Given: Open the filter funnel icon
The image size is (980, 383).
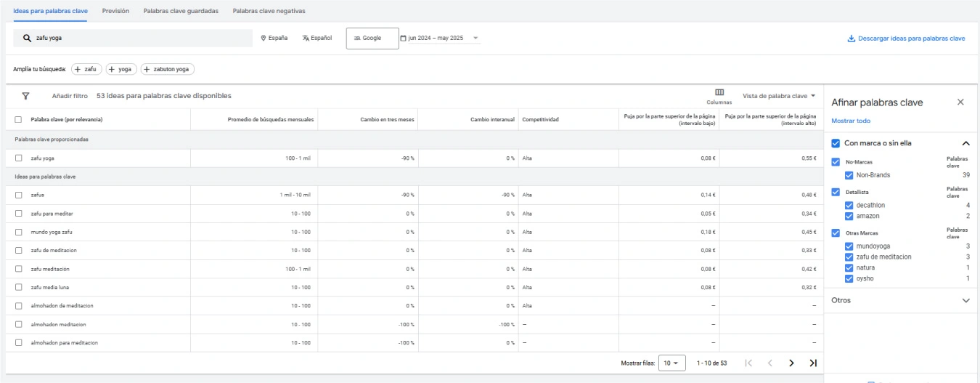Looking at the screenshot, I should (x=26, y=96).
